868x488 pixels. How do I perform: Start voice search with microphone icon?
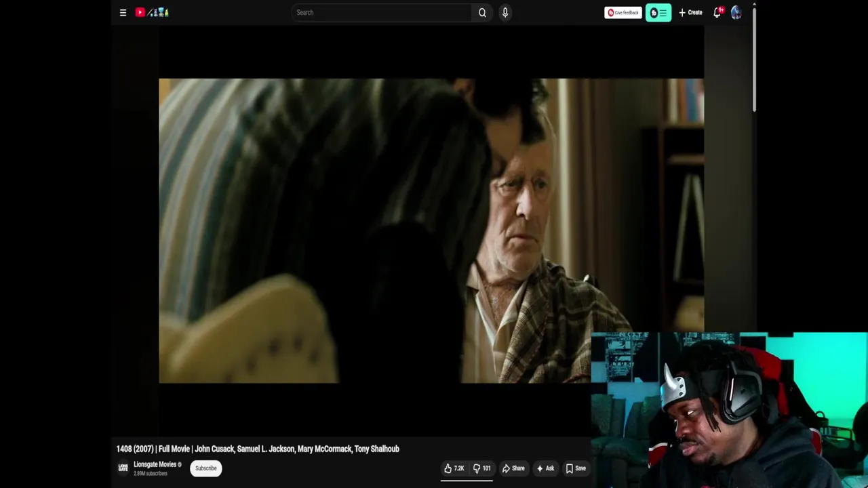pyautogui.click(x=505, y=12)
